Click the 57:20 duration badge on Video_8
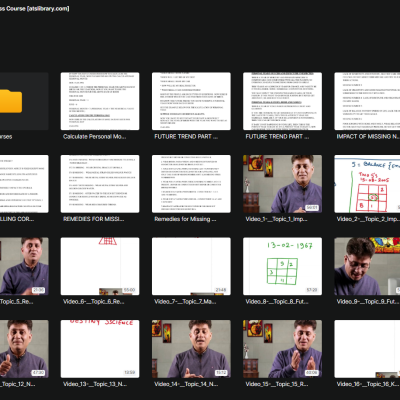400x400 pixels. coord(312,290)
